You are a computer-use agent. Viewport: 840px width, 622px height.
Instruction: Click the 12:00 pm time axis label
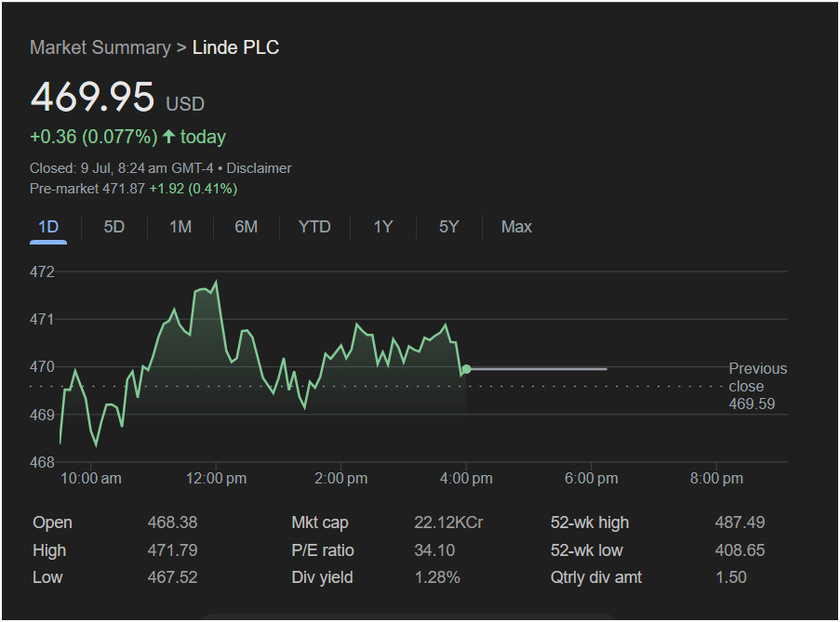tap(217, 479)
